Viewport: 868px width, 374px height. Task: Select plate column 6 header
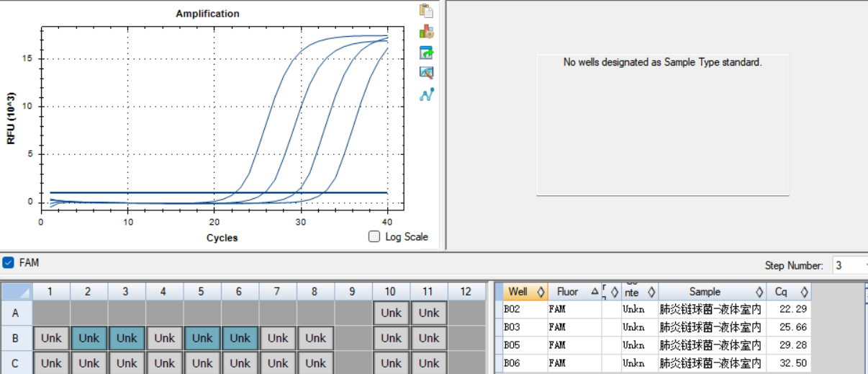click(x=240, y=292)
